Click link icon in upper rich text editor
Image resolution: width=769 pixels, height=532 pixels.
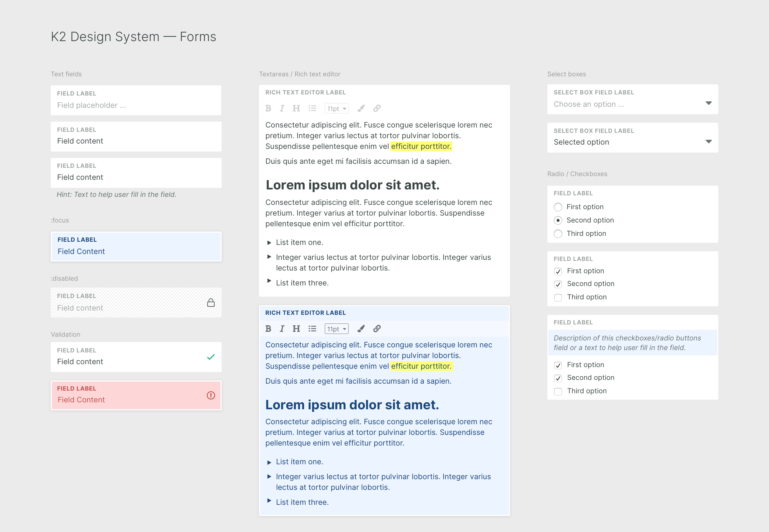click(377, 108)
